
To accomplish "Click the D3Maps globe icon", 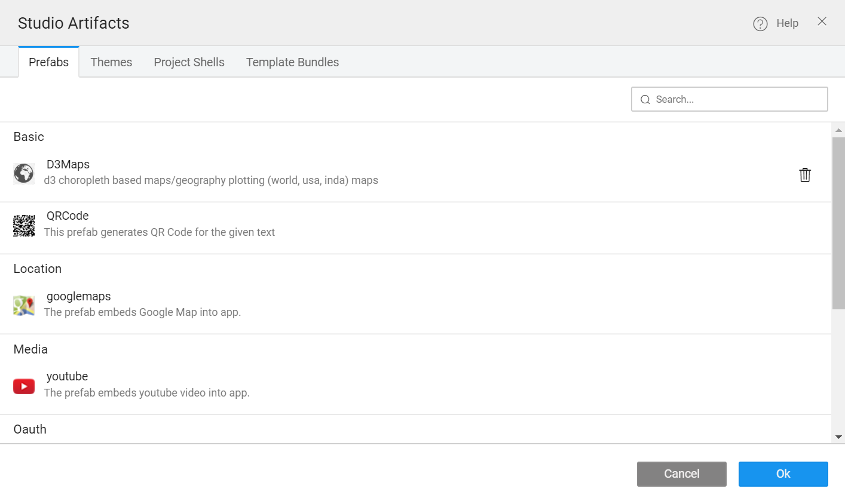I will pos(24,173).
